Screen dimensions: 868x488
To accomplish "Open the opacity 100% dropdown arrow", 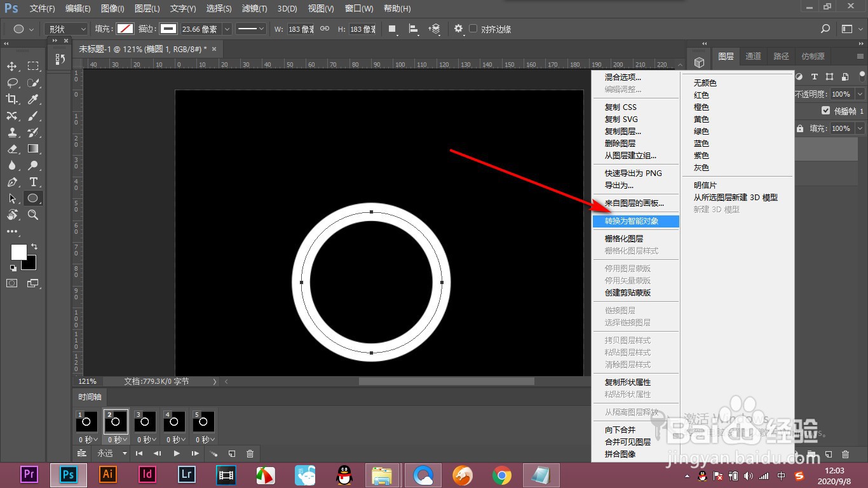I will 860,94.
